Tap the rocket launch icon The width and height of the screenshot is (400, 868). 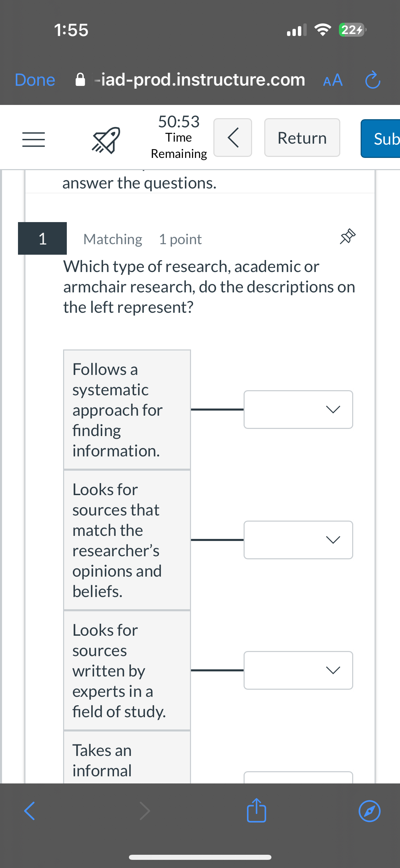(106, 140)
